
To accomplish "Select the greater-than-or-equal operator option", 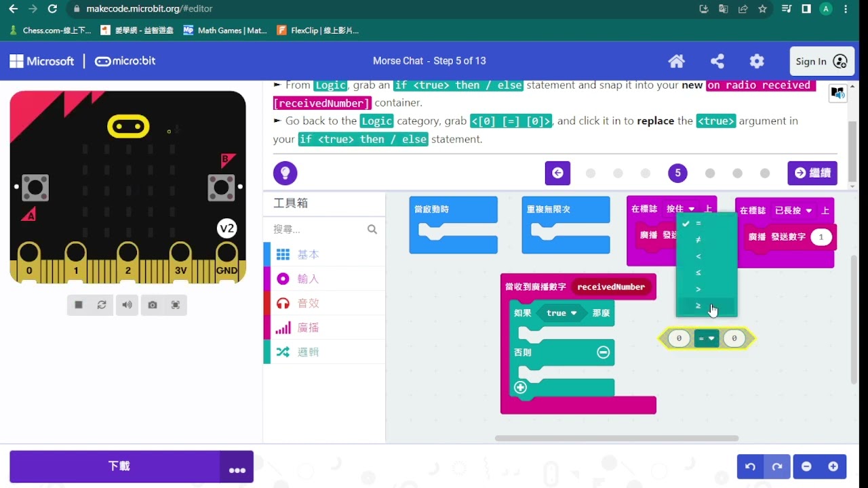I will pos(706,306).
